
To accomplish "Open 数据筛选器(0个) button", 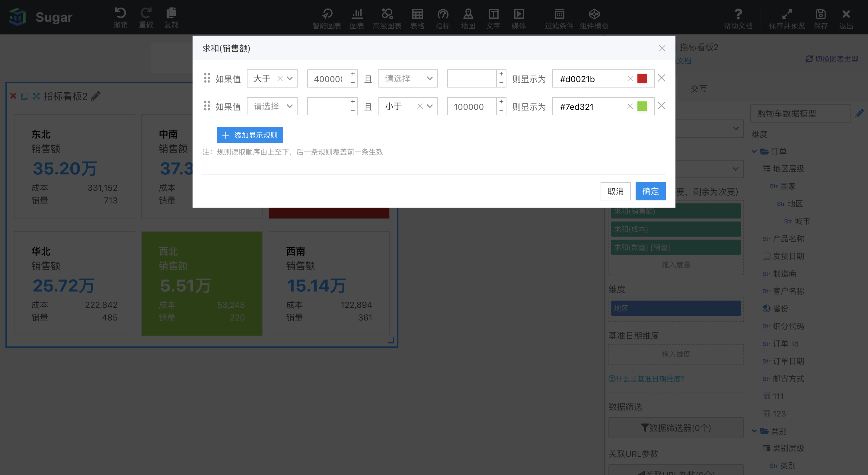I will pyautogui.click(x=676, y=428).
